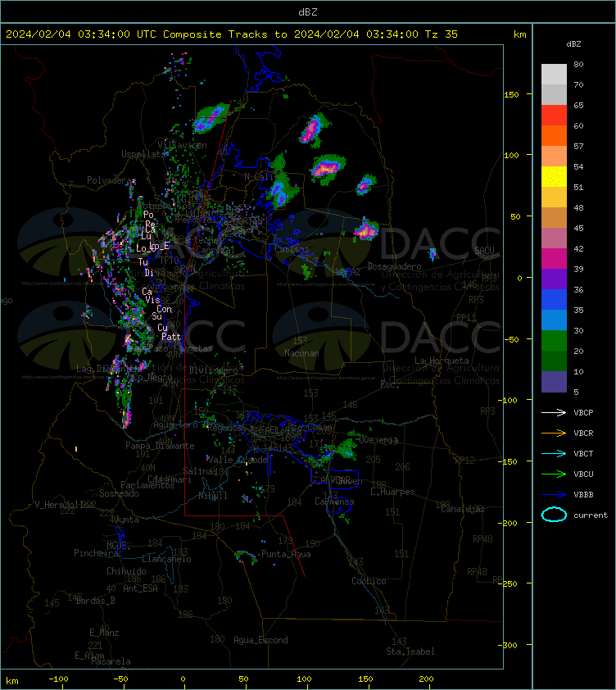Screen dimensions: 616x690
Task: Click the VBBB legend label
Action: (583, 495)
